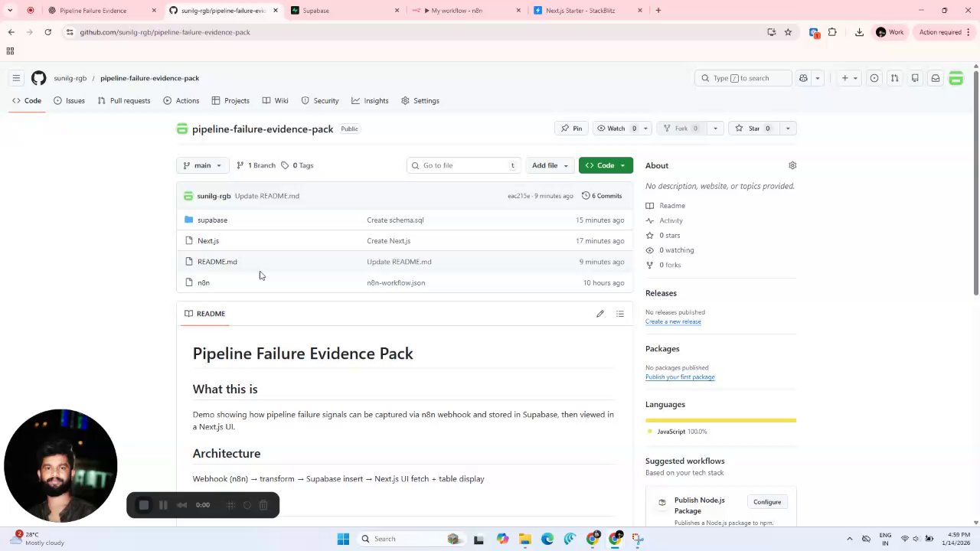The width and height of the screenshot is (980, 551).
Task: Edit README with the pencil icon
Action: [600, 314]
